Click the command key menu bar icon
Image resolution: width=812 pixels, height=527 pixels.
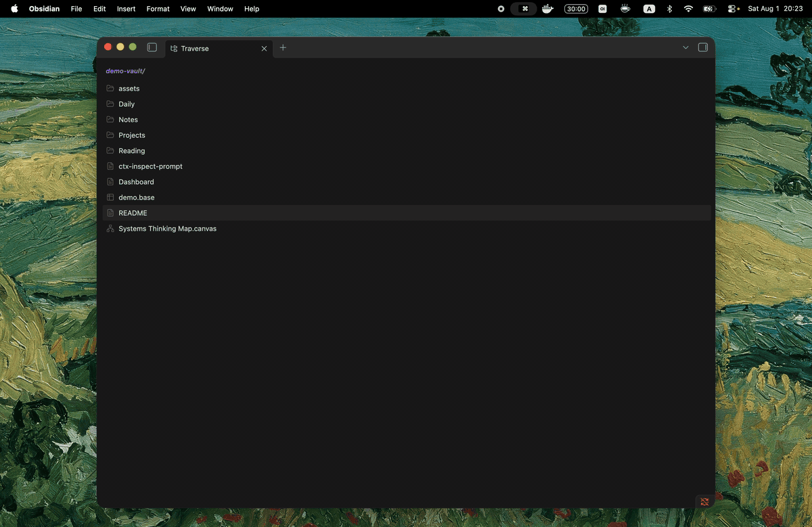524,9
